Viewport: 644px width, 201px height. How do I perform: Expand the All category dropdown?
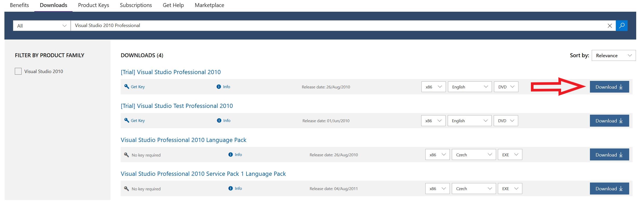42,26
